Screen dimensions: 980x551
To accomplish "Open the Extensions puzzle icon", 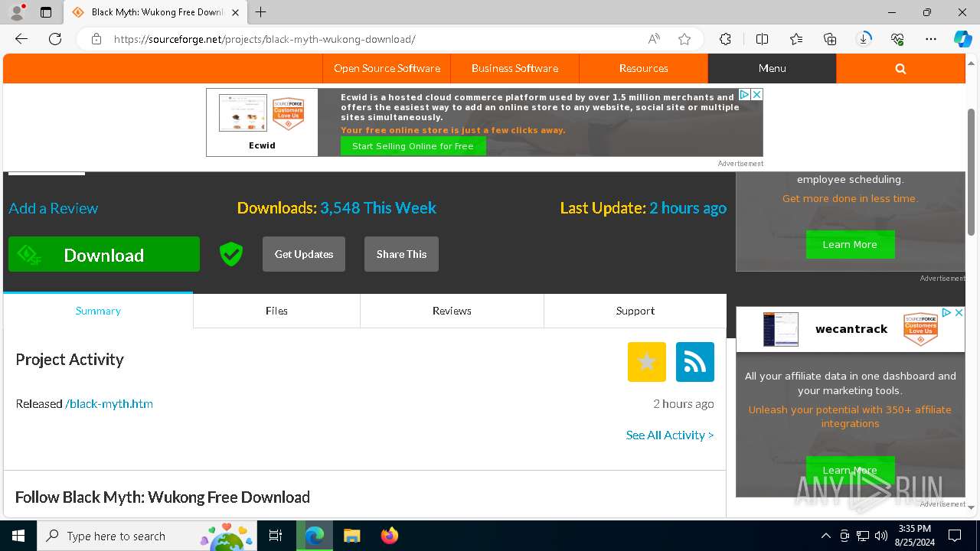I will [725, 39].
